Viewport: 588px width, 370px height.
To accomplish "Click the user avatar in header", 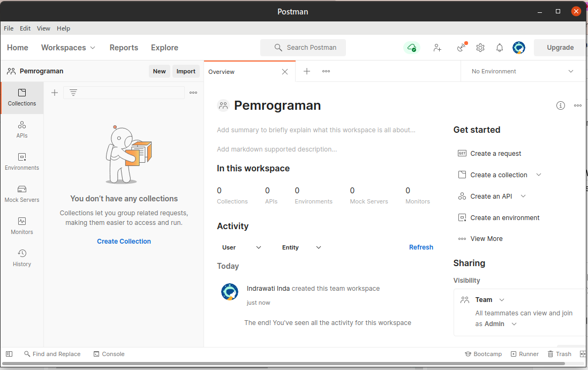I will coord(519,48).
